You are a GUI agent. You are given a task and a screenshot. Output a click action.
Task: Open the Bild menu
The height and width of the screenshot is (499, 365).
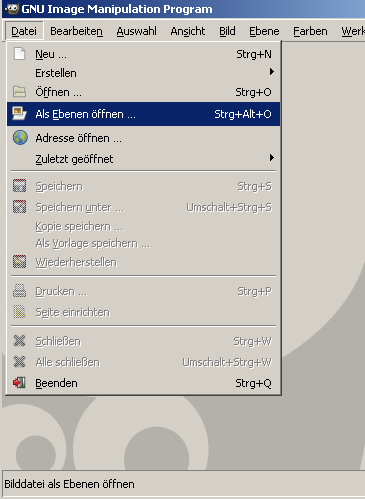[x=227, y=31]
